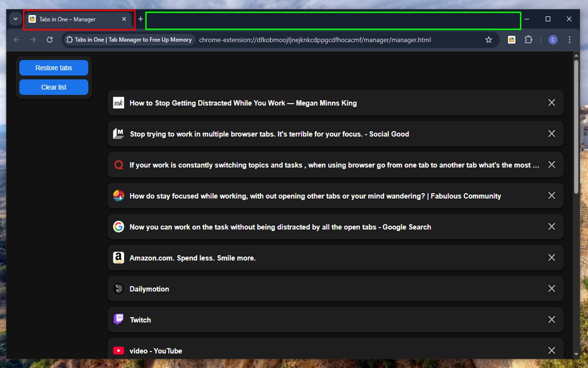Open a new browser tab
This screenshot has width=588, height=368.
141,19
